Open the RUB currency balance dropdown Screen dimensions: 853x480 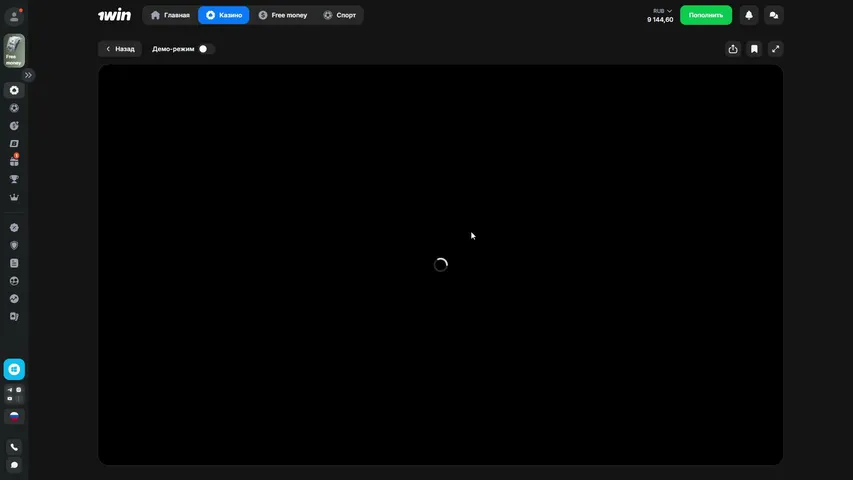click(662, 11)
